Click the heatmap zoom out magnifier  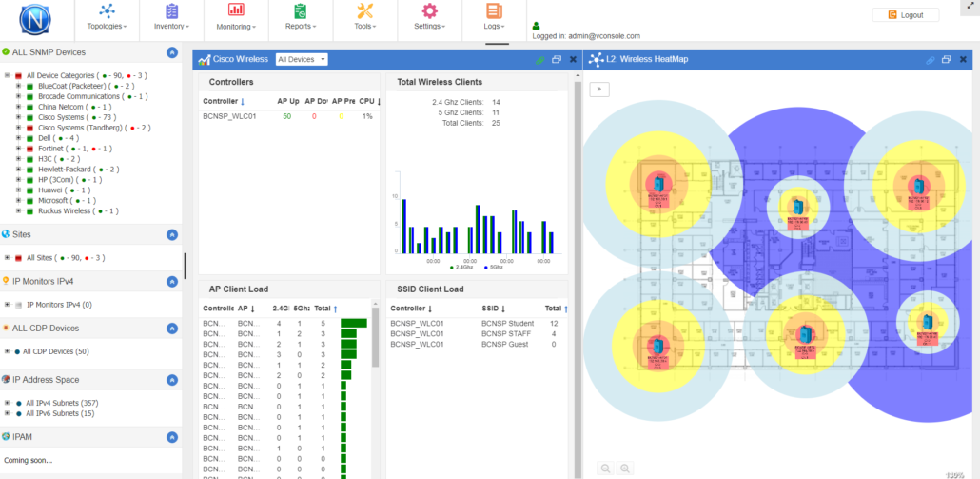tap(606, 468)
